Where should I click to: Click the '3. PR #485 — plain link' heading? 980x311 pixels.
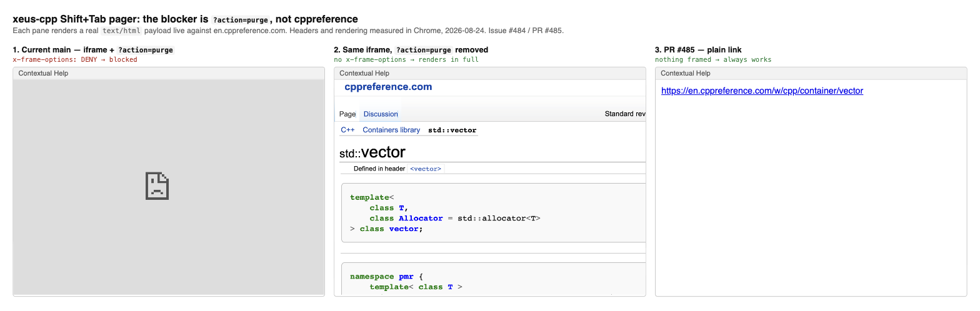click(x=698, y=49)
